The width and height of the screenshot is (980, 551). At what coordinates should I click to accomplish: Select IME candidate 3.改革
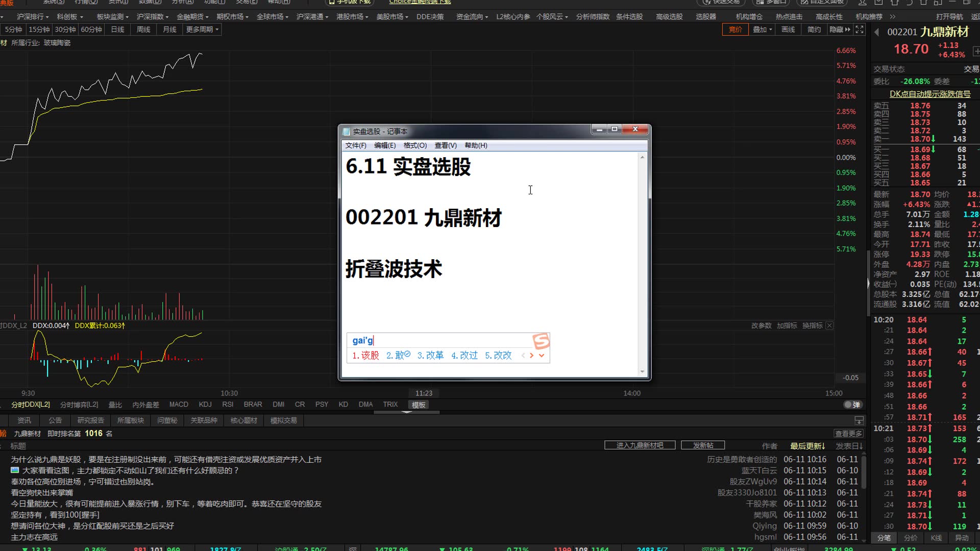[430, 356]
